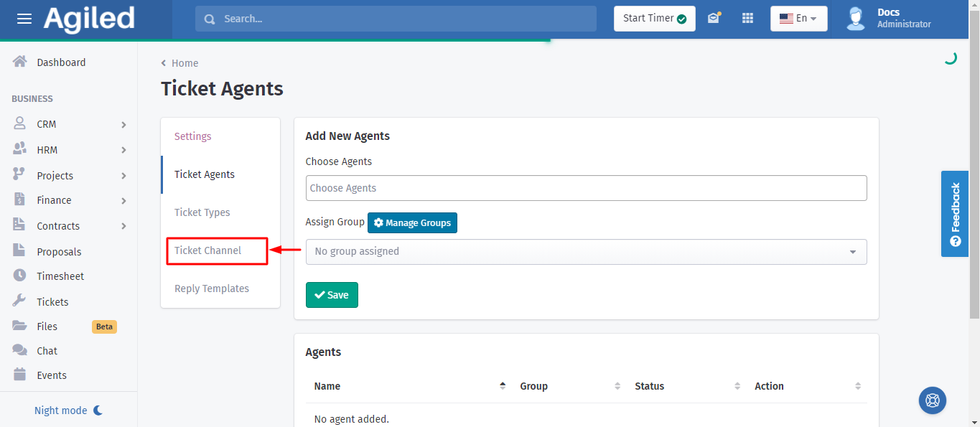Click the Dashboard home icon
The width and height of the screenshot is (980, 427).
(x=20, y=62)
